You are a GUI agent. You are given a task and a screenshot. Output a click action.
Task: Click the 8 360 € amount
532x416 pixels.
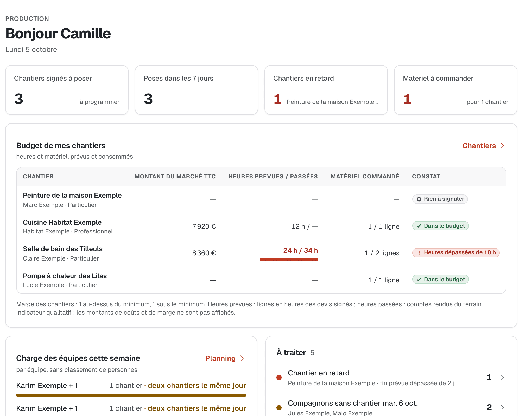[204, 253]
